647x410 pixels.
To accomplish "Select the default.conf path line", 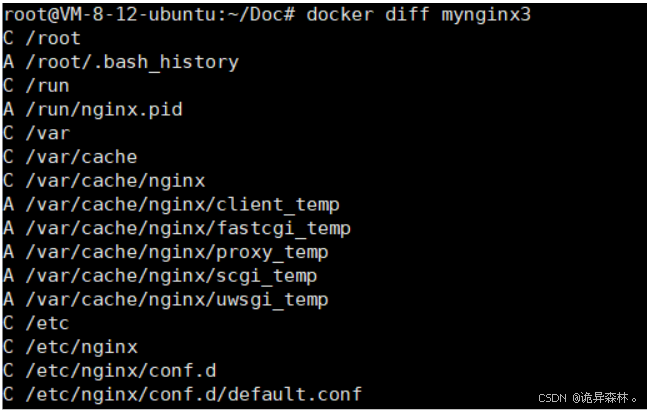I will click(182, 394).
